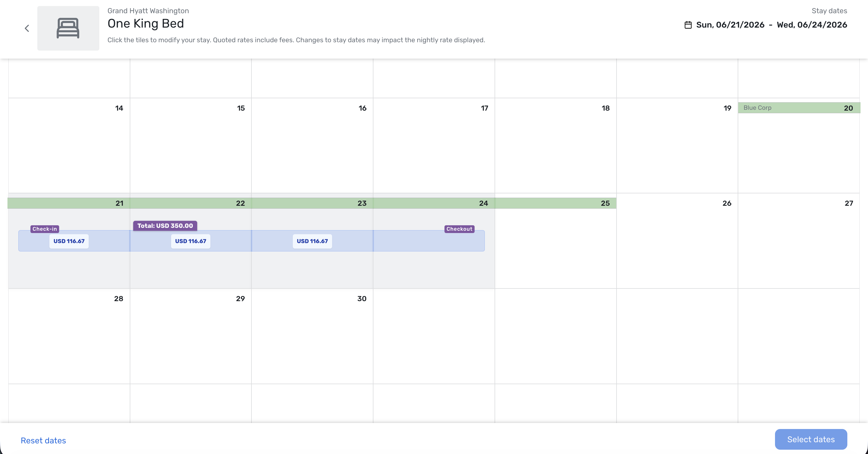
Task: Select the Check-in label tag
Action: [x=45, y=229]
